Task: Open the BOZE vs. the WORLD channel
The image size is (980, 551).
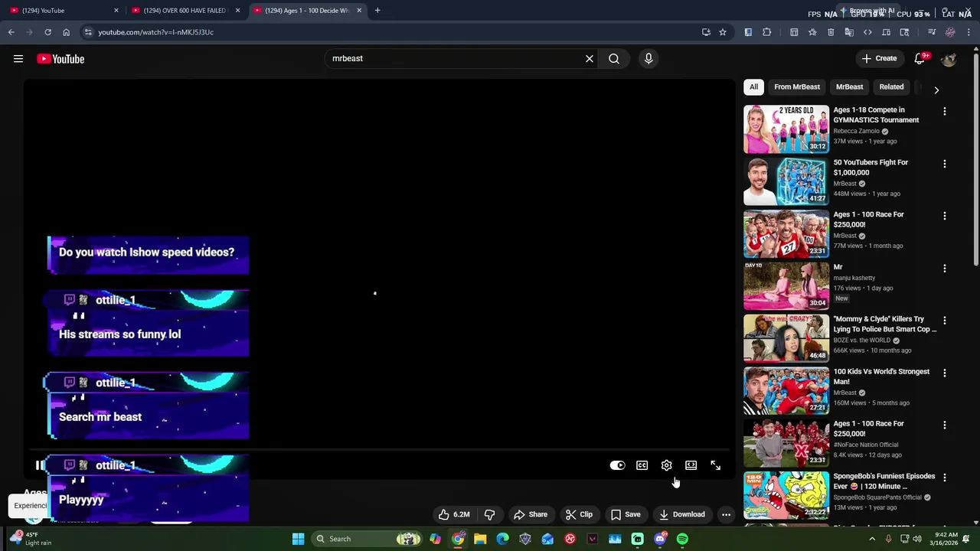Action: (x=861, y=341)
